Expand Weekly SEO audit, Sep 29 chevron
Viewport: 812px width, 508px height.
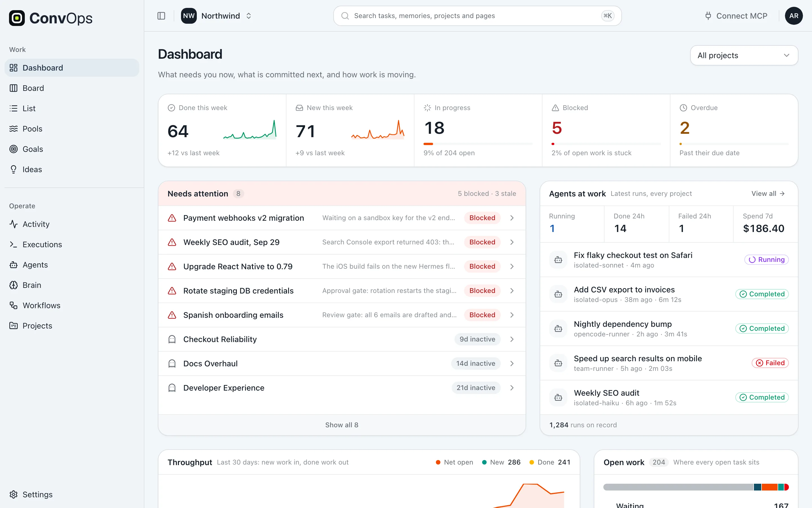pyautogui.click(x=512, y=242)
